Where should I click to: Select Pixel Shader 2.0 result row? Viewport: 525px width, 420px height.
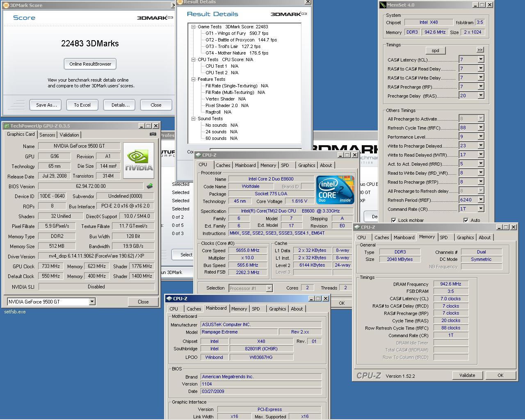(x=227, y=105)
